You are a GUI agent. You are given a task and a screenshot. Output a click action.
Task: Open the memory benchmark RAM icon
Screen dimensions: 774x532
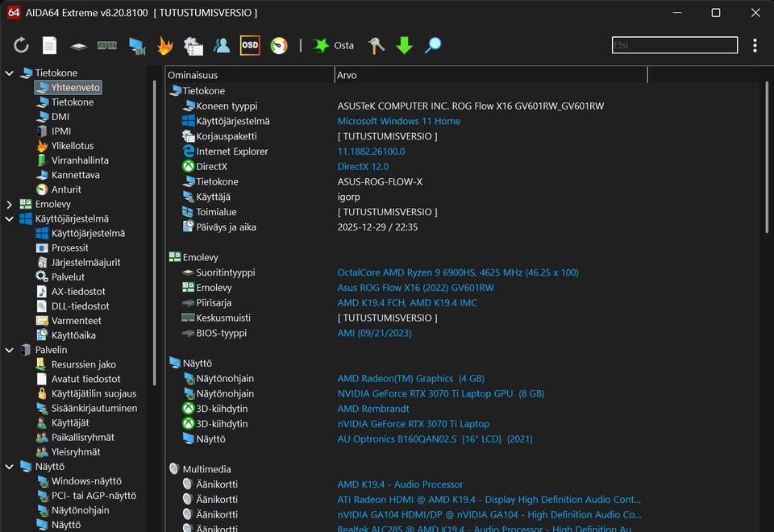pos(107,46)
